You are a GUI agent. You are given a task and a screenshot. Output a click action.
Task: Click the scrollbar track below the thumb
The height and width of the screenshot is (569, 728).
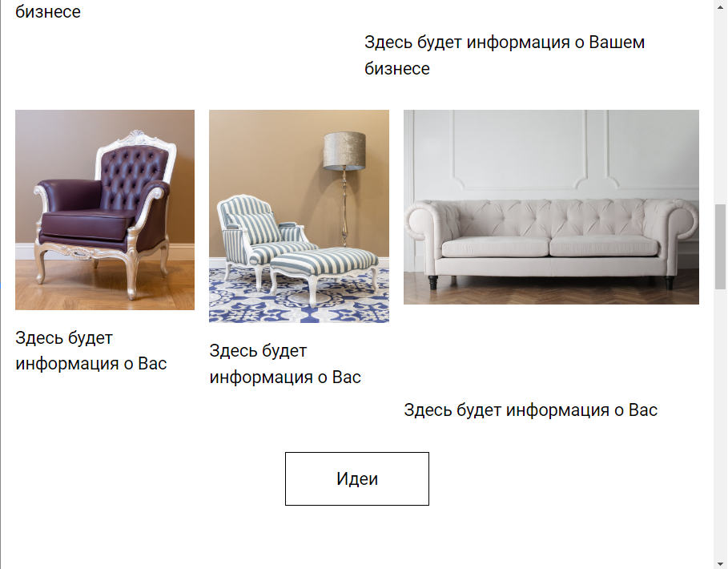tap(720, 422)
